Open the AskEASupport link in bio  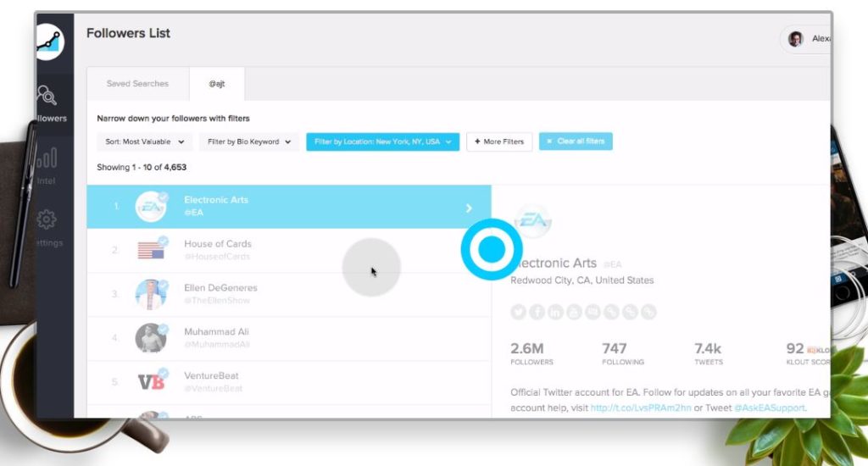click(x=770, y=408)
